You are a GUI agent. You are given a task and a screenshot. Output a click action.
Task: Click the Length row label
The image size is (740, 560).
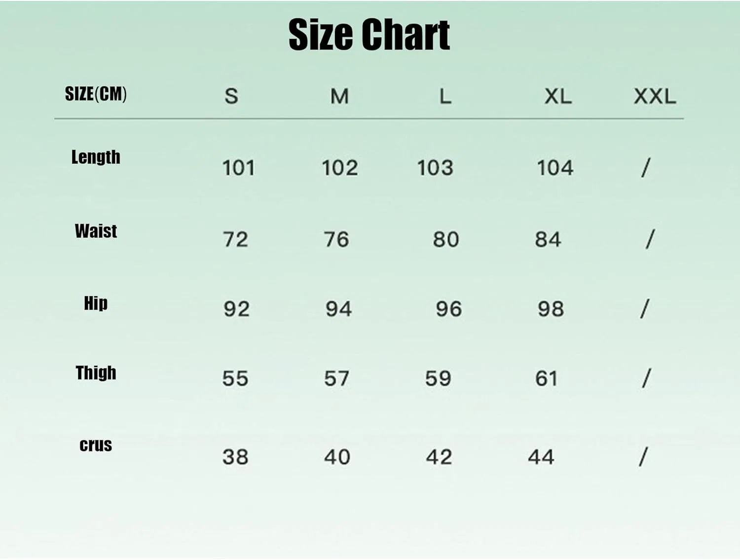tap(96, 157)
